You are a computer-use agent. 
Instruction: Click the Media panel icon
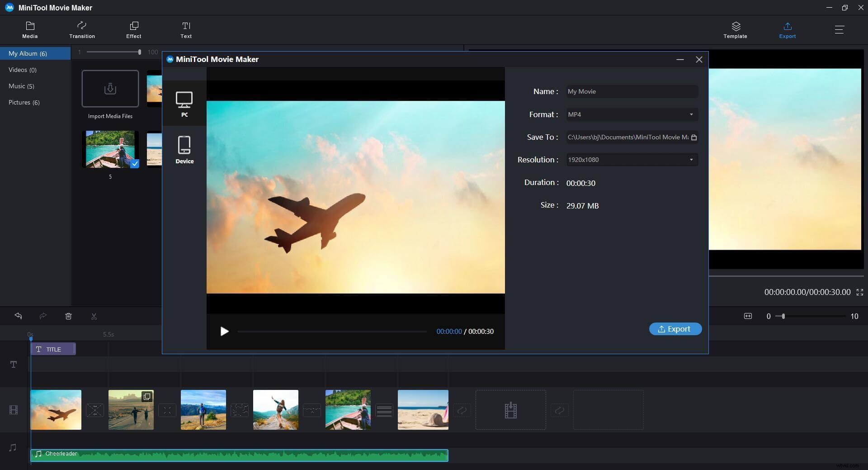[30, 29]
